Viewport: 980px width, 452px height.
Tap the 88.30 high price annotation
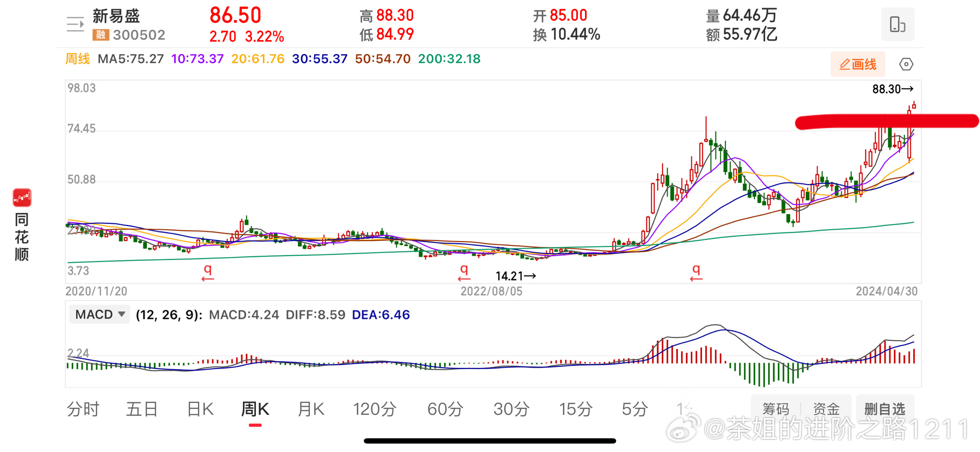893,89
